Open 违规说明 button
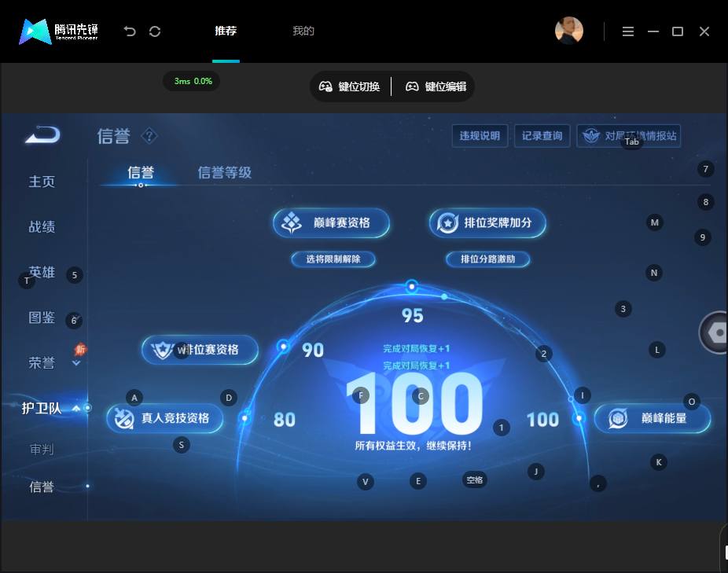This screenshot has height=573, width=728. click(480, 136)
